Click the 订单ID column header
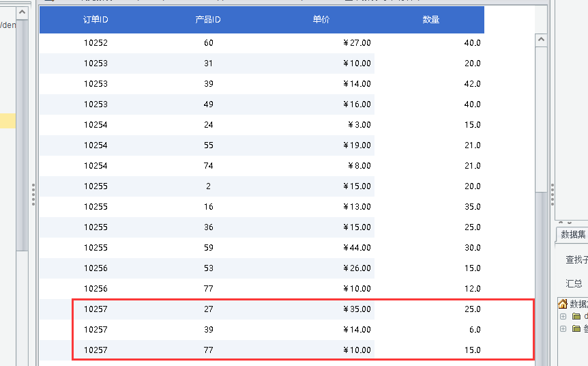This screenshot has height=366, width=588. pyautogui.click(x=95, y=20)
